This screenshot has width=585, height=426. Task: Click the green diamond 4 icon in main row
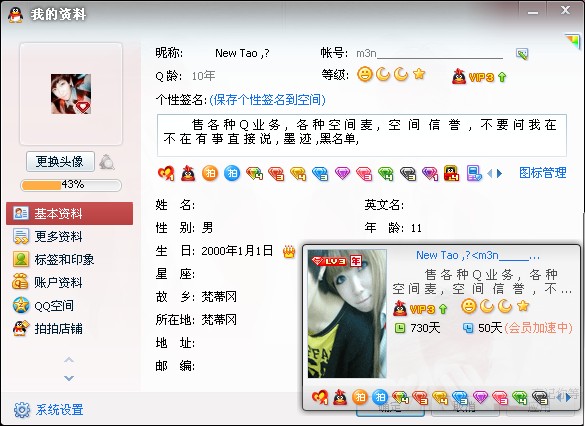(386, 173)
